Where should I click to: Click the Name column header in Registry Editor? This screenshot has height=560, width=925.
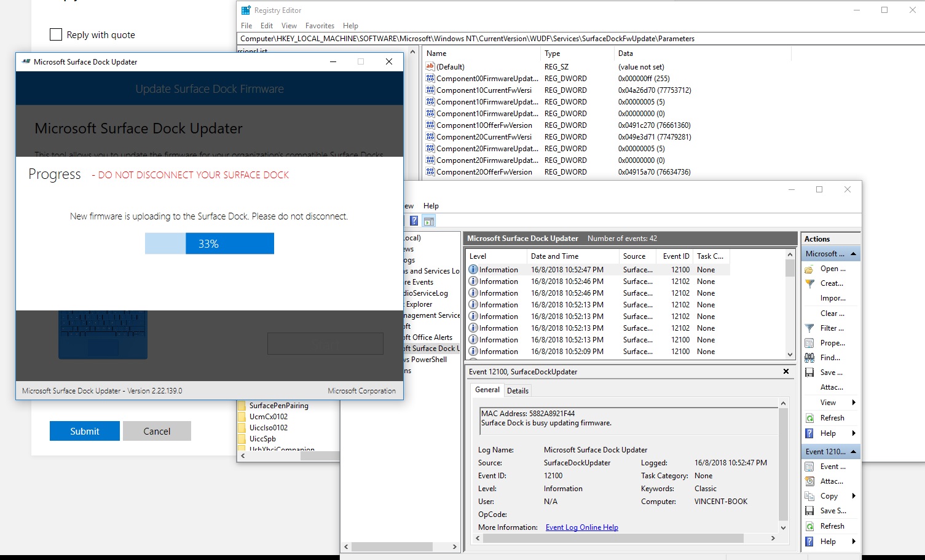tap(481, 53)
